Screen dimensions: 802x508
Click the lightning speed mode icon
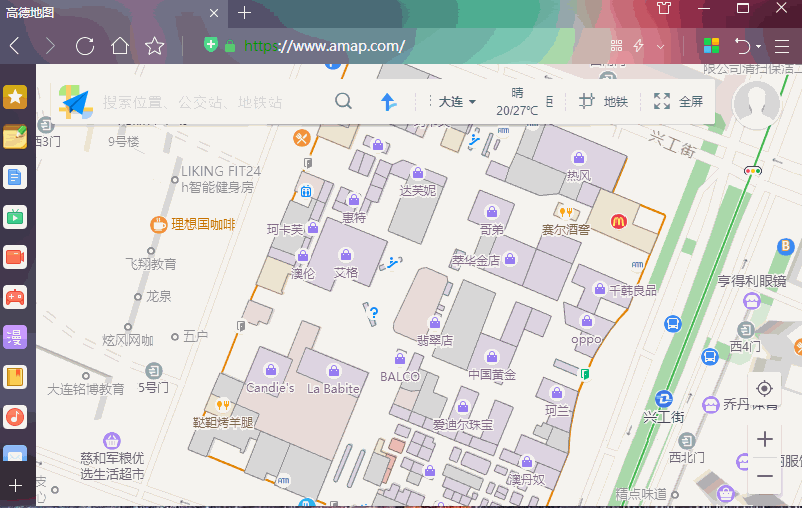click(638, 46)
